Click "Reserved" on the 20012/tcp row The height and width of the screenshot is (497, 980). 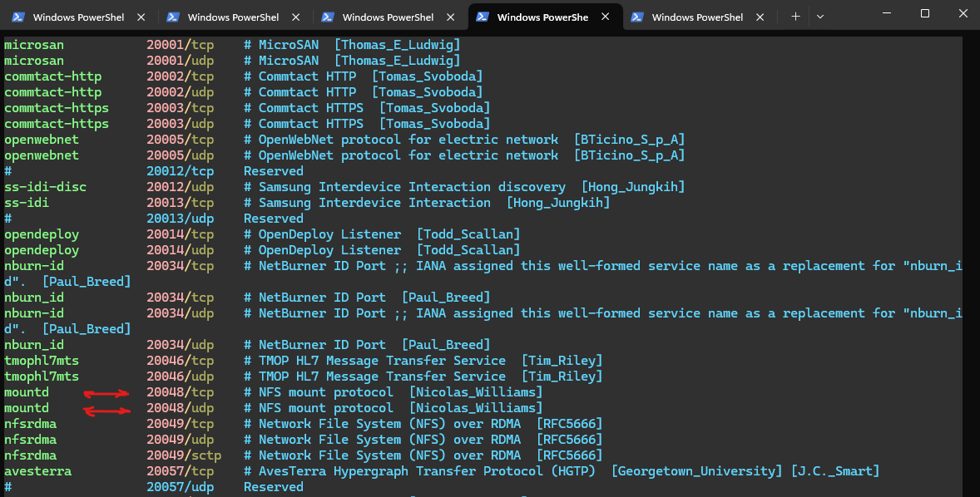click(273, 171)
